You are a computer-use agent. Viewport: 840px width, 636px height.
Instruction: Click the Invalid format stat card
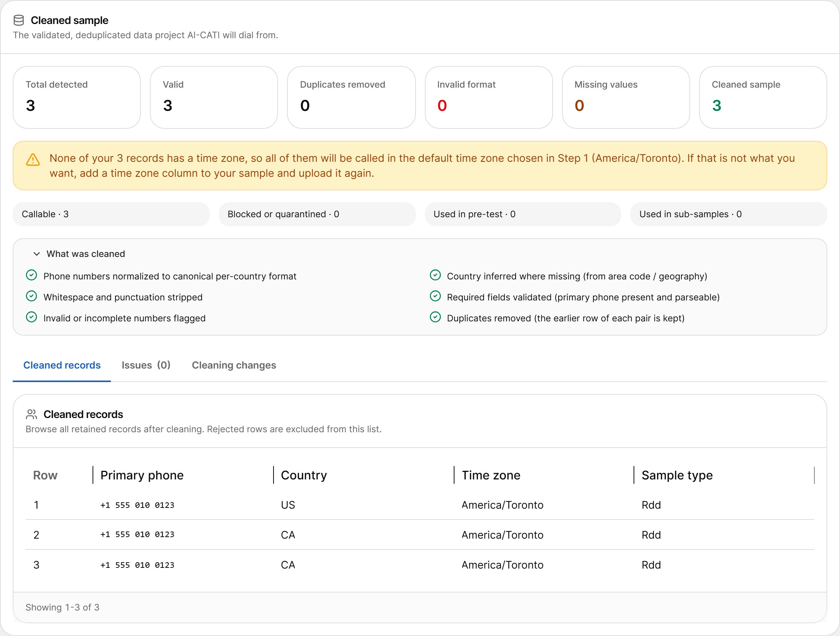(x=489, y=98)
